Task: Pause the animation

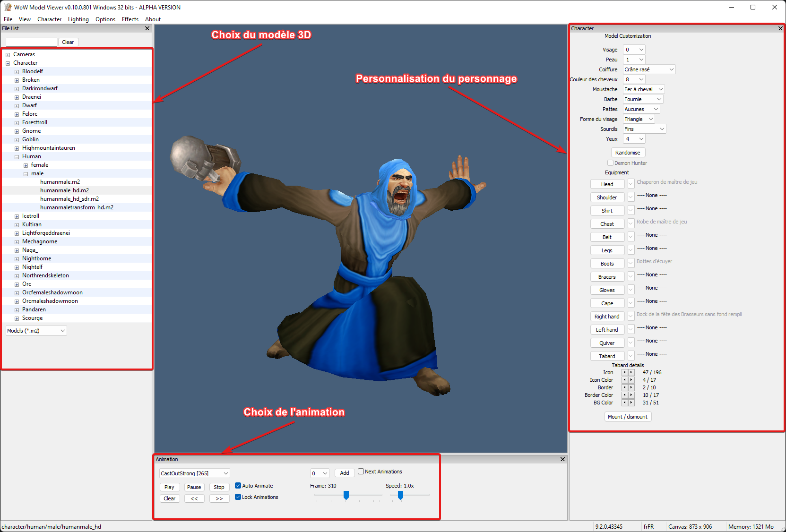Action: click(194, 487)
